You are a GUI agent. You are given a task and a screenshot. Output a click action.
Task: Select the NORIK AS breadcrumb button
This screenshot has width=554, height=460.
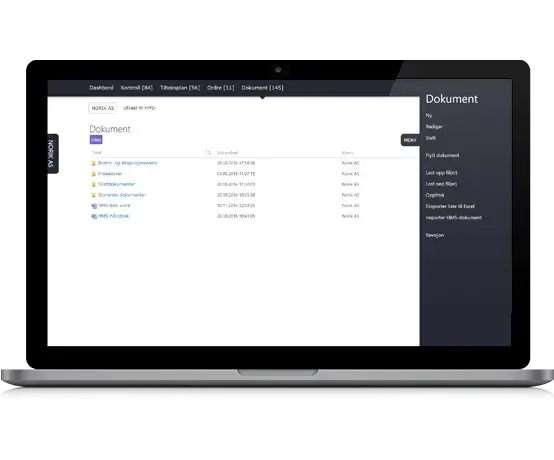point(102,108)
